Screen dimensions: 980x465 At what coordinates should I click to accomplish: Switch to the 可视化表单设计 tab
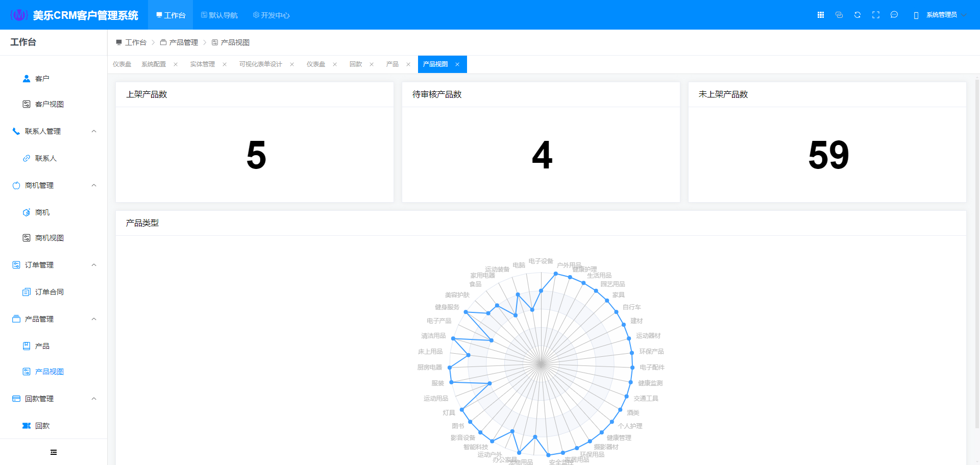point(260,64)
